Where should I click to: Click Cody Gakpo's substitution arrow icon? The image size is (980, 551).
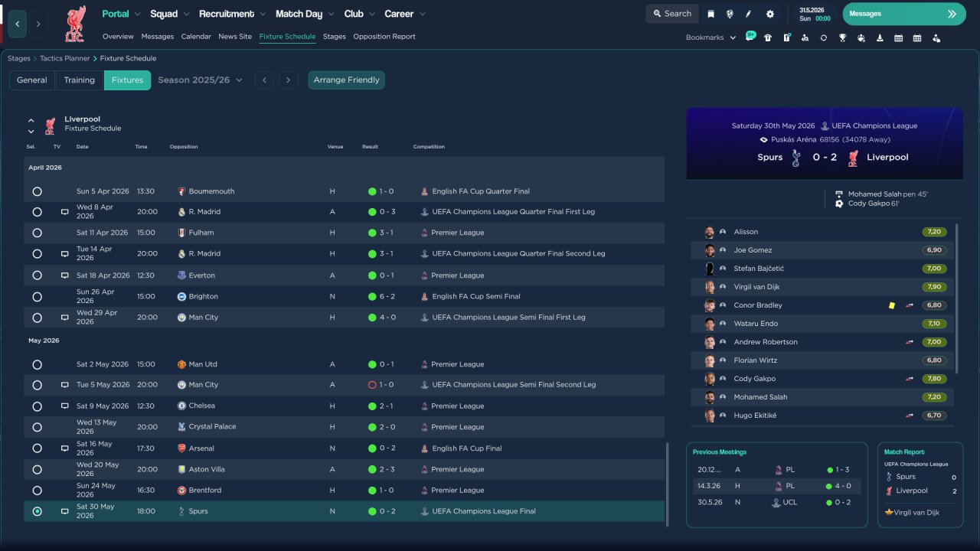click(910, 379)
